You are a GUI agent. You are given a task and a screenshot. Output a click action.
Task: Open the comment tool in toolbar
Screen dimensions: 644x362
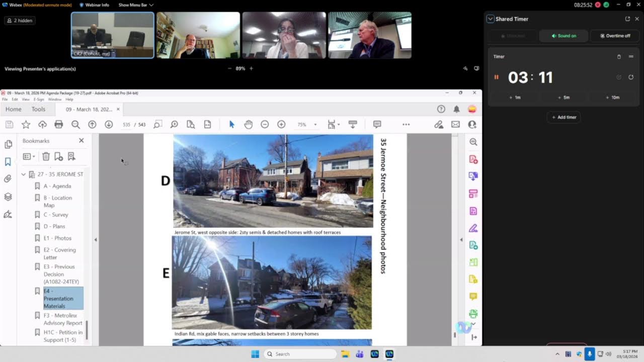click(377, 124)
